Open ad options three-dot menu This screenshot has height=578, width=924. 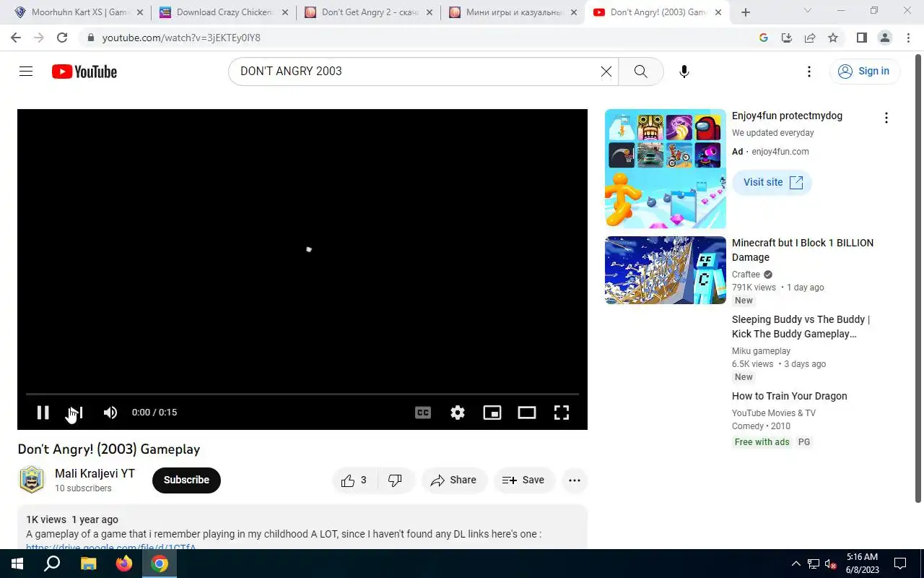(x=886, y=118)
